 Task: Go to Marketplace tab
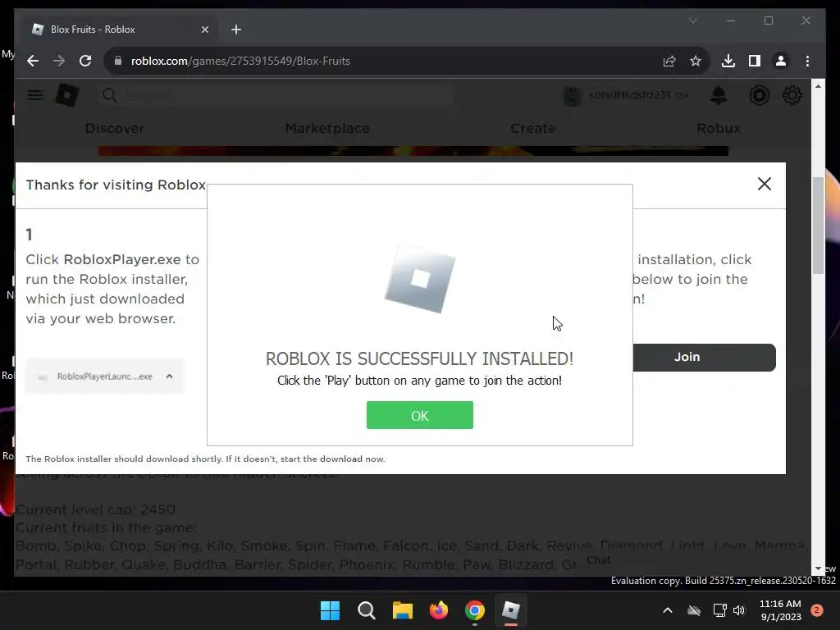click(x=327, y=129)
